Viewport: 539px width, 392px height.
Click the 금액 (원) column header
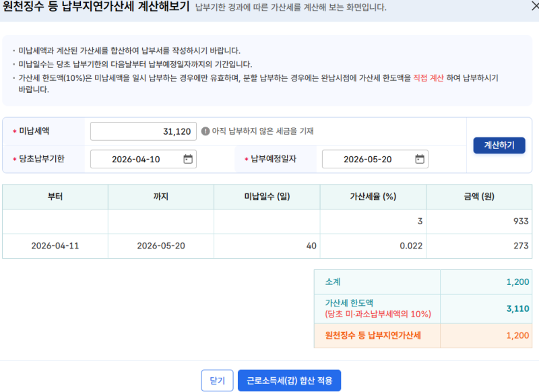point(479,197)
